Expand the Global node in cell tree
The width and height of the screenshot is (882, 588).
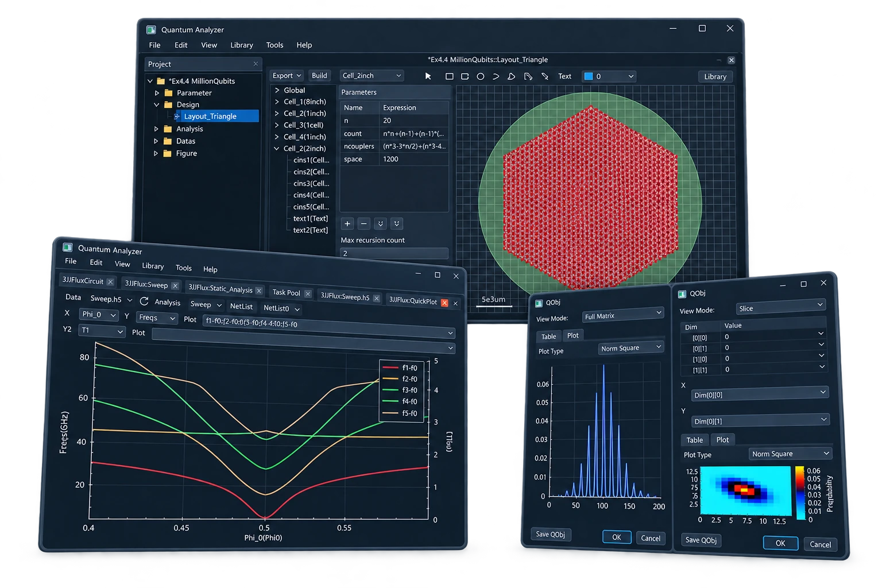point(277,90)
